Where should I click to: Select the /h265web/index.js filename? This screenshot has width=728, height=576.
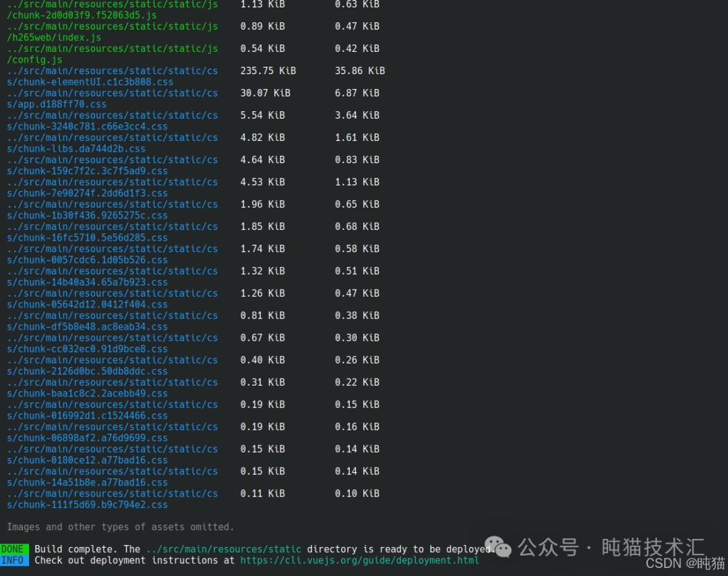(x=54, y=38)
